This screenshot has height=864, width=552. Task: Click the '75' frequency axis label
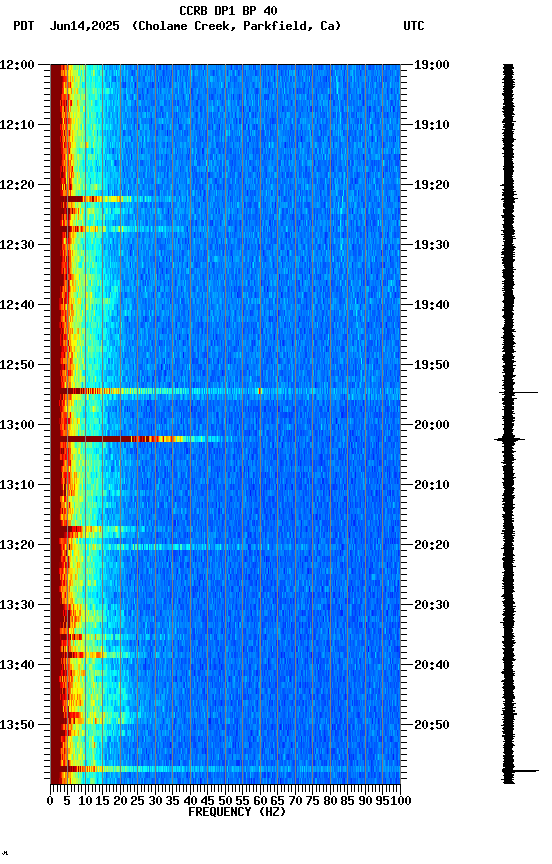pos(312,801)
